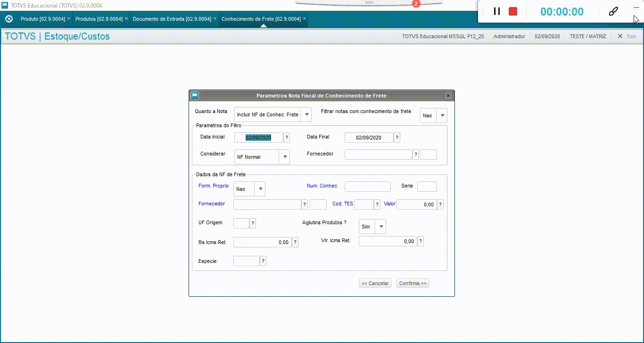
Task: Expand the Aglutina Produtos dropdown
Action: click(x=380, y=227)
